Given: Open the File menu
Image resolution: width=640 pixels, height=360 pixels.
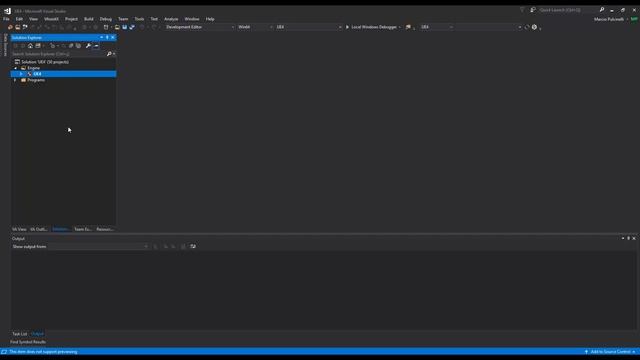Looking at the screenshot, I should pyautogui.click(x=6, y=19).
